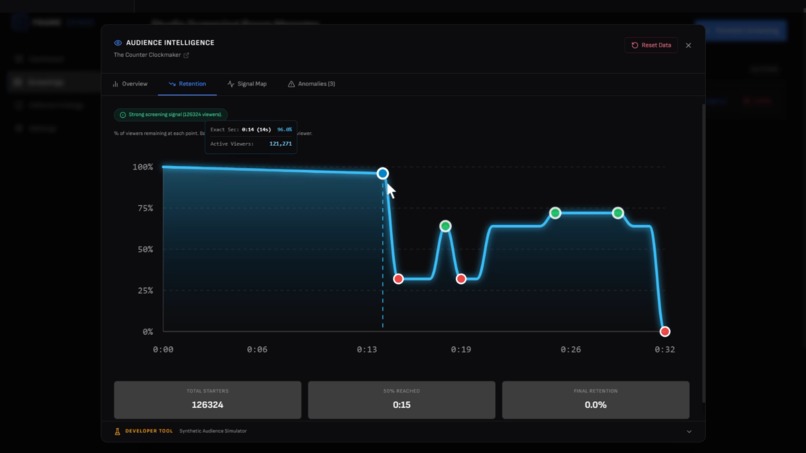Image resolution: width=806 pixels, height=453 pixels.
Task: Click the Synthetic Audience Simulator text
Action: pos(213,431)
